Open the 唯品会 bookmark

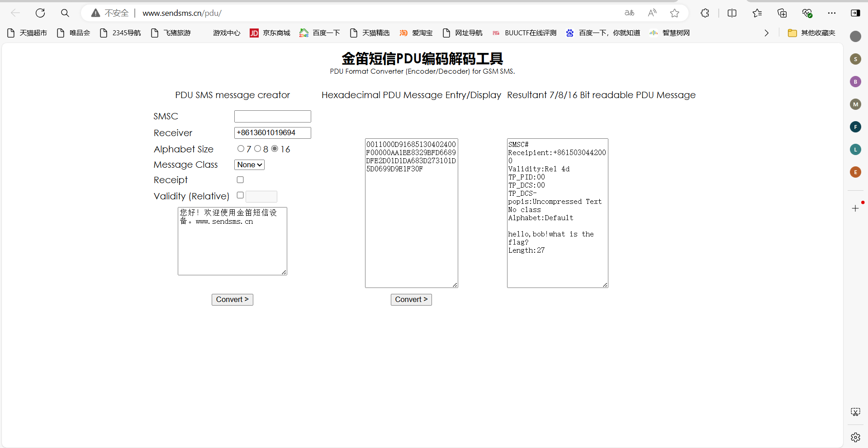[x=73, y=33]
